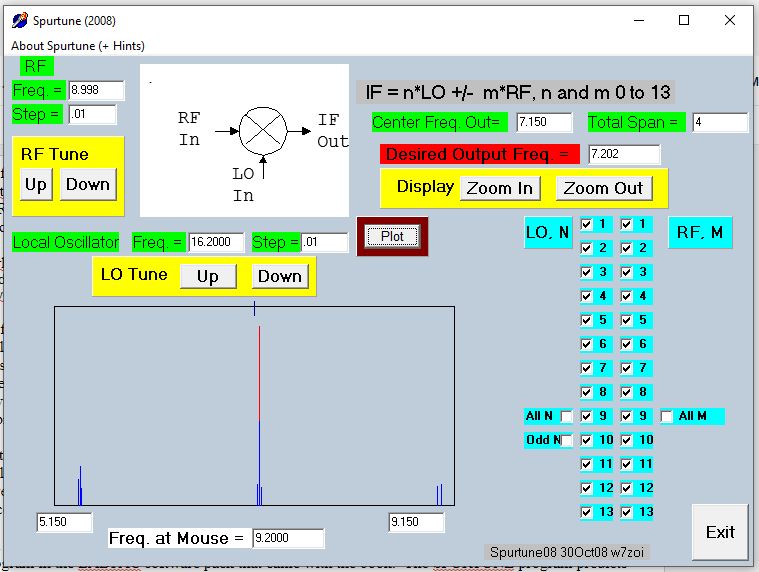Click the Total Span input box
The height and width of the screenshot is (572, 759).
pyautogui.click(x=719, y=122)
